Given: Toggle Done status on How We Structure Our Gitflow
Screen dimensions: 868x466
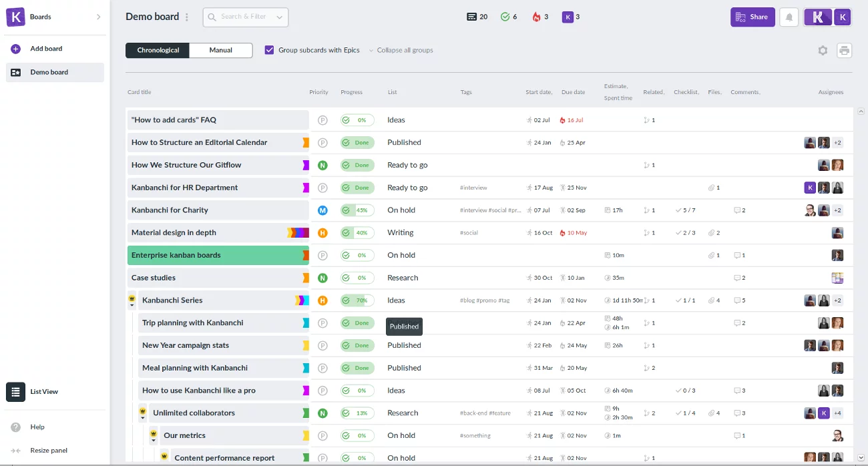Looking at the screenshot, I should (x=357, y=165).
